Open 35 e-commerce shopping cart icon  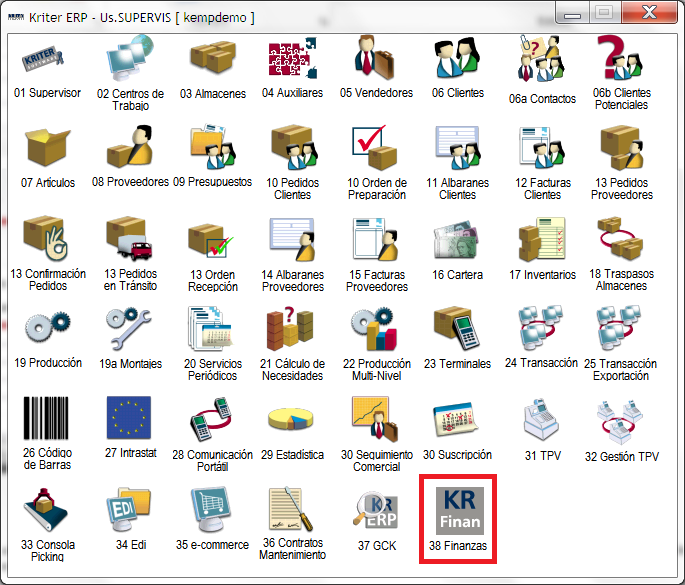point(211,509)
